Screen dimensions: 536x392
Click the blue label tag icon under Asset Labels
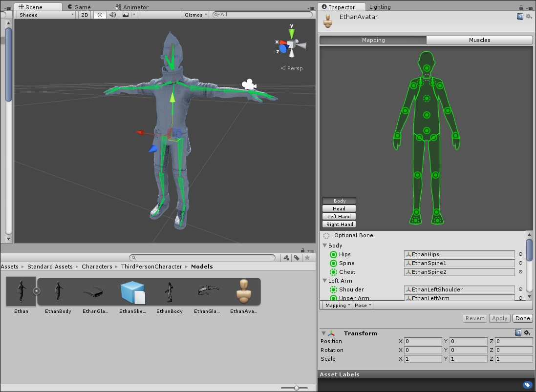527,384
